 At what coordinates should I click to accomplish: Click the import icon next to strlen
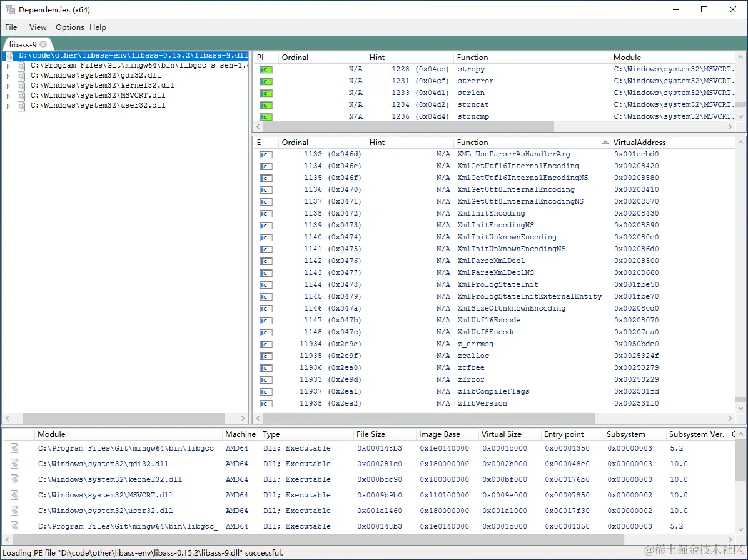266,92
